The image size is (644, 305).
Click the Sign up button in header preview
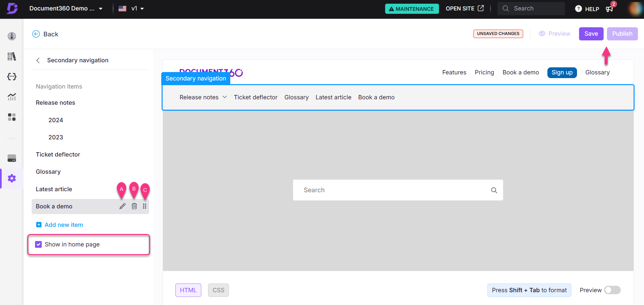[x=562, y=72]
